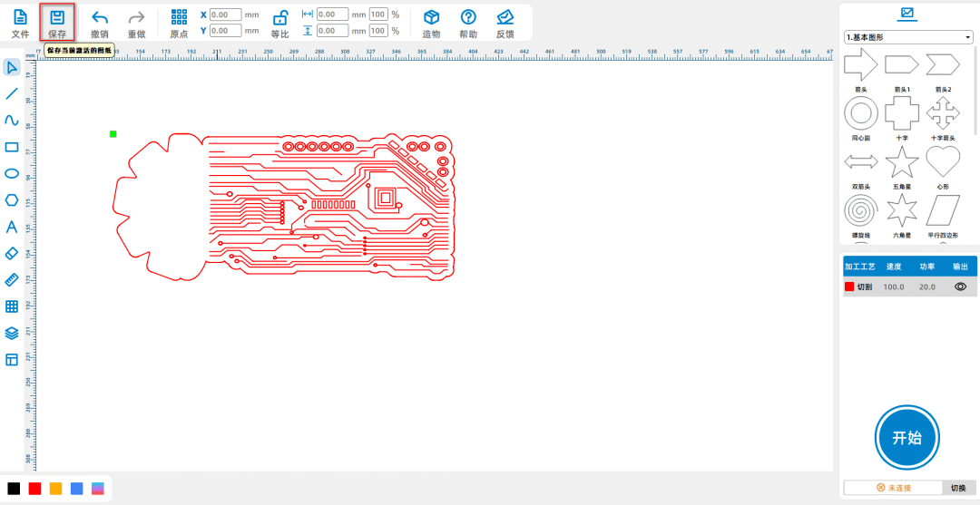The width and height of the screenshot is (980, 505).
Task: Open the layers stack tool
Action: 12,333
